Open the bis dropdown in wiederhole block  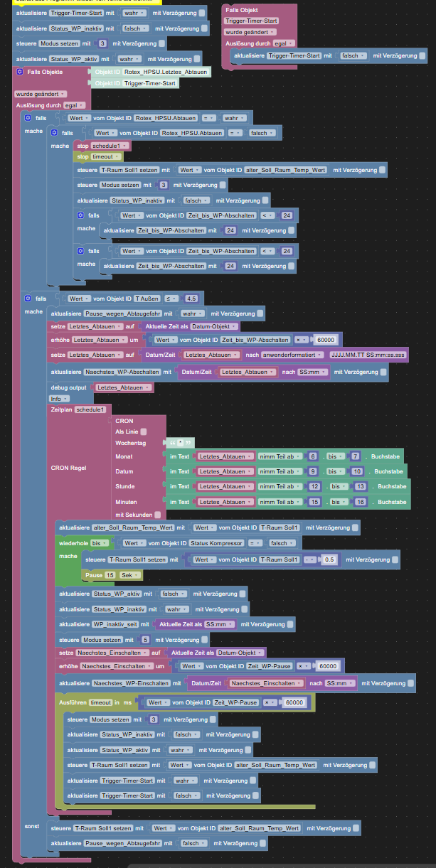pos(98,542)
